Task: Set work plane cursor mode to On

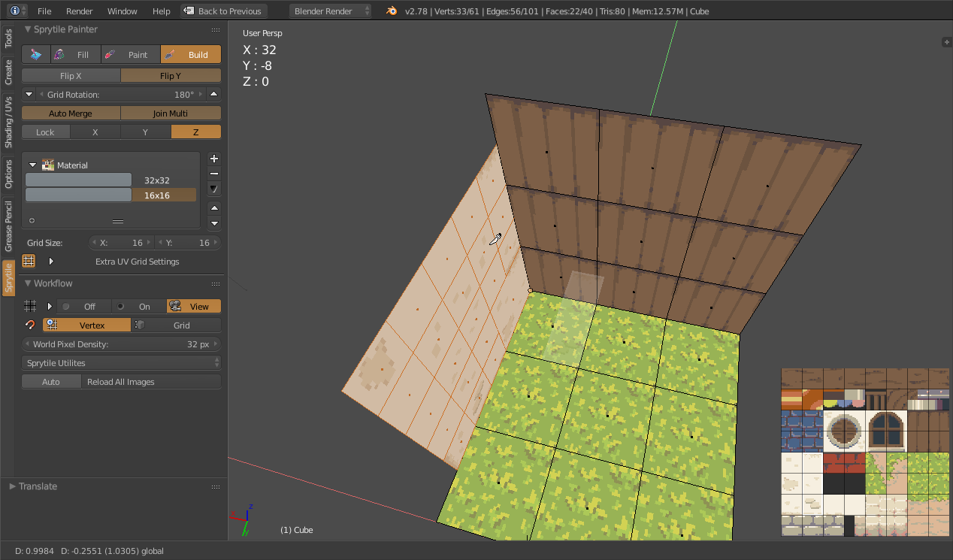Action: click(x=139, y=307)
